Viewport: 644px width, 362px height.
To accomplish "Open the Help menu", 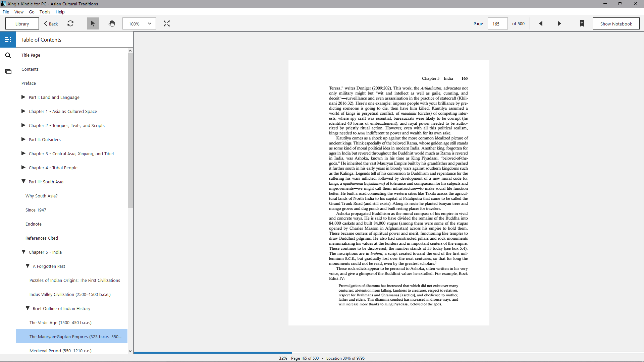I will pos(60,12).
